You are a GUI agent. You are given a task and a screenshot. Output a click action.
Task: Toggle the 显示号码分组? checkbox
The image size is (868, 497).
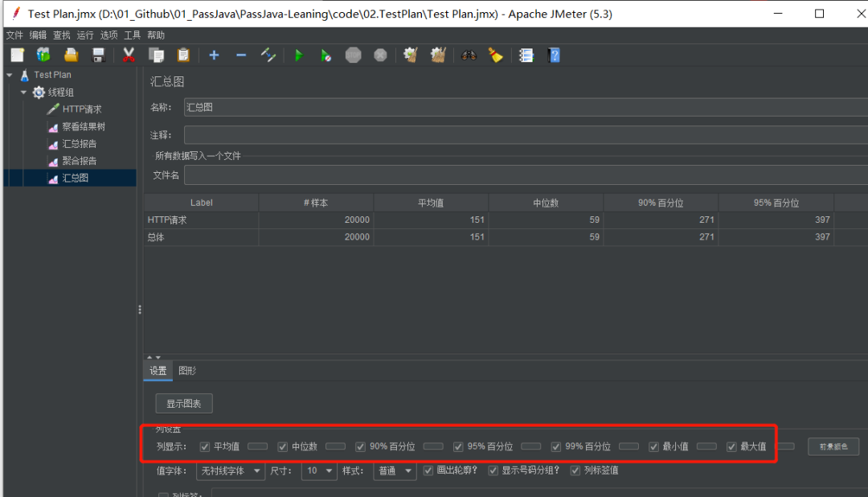[493, 470]
